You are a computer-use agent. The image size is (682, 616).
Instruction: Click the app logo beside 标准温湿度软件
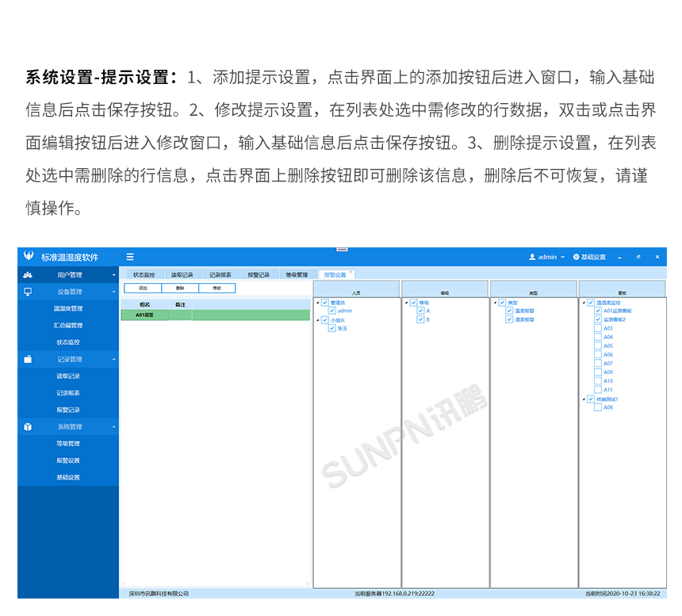pos(29,255)
